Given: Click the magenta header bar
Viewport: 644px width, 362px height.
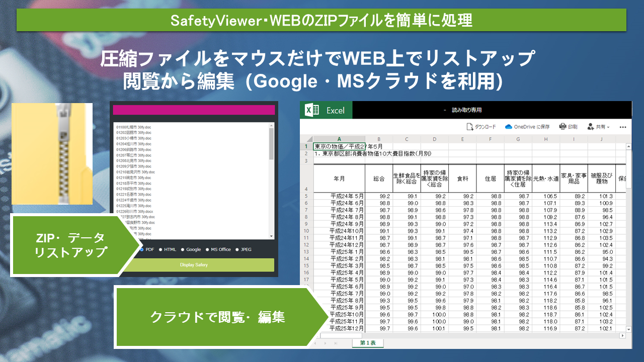Looking at the screenshot, I should point(194,110).
